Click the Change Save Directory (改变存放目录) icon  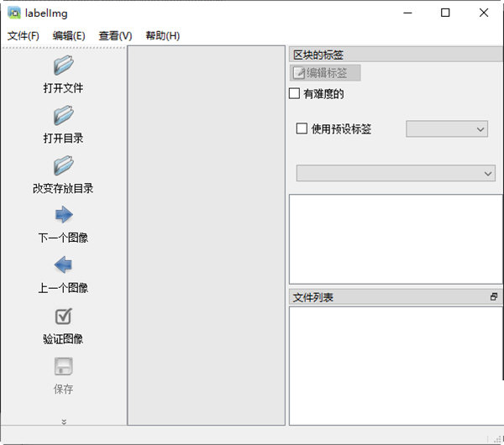[63, 165]
